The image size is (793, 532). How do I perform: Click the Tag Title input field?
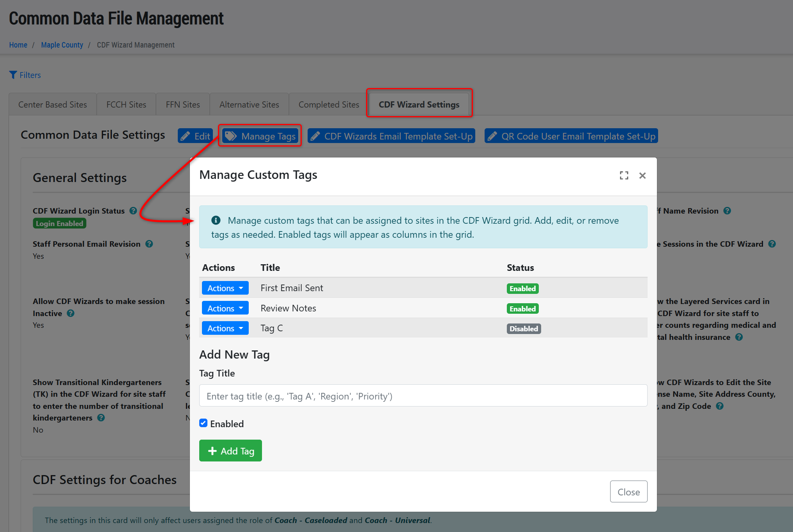pyautogui.click(x=423, y=396)
